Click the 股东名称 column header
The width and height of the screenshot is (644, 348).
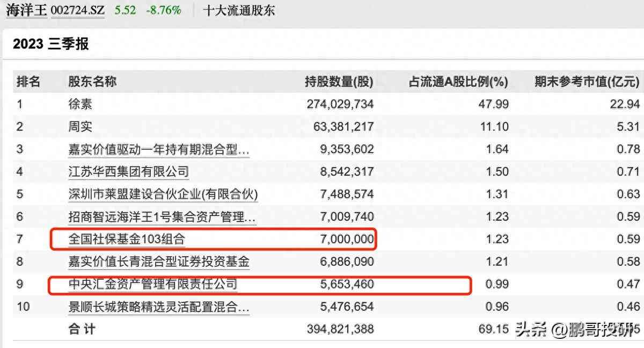(92, 82)
